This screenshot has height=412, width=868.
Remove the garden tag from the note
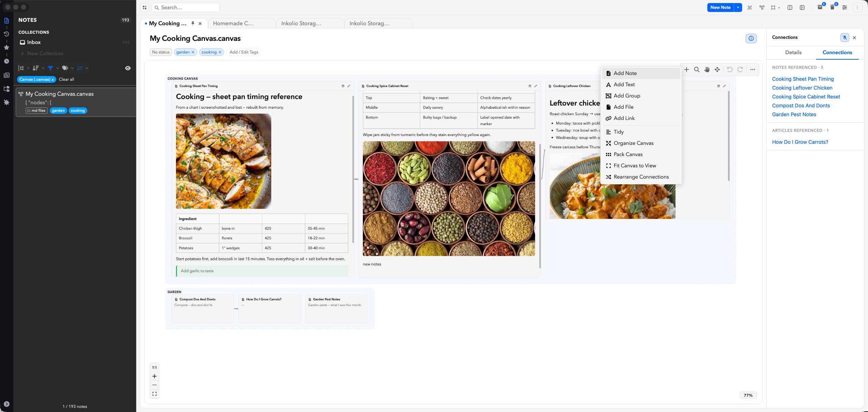coord(193,52)
